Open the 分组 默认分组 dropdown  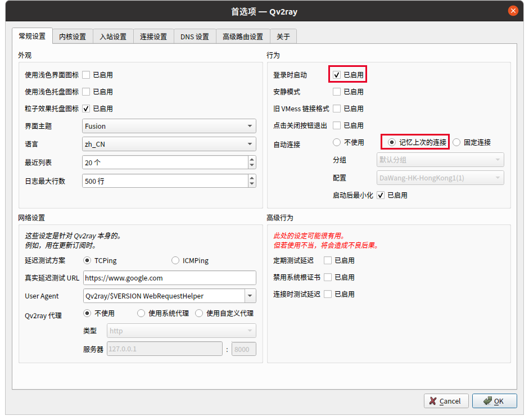[440, 160]
